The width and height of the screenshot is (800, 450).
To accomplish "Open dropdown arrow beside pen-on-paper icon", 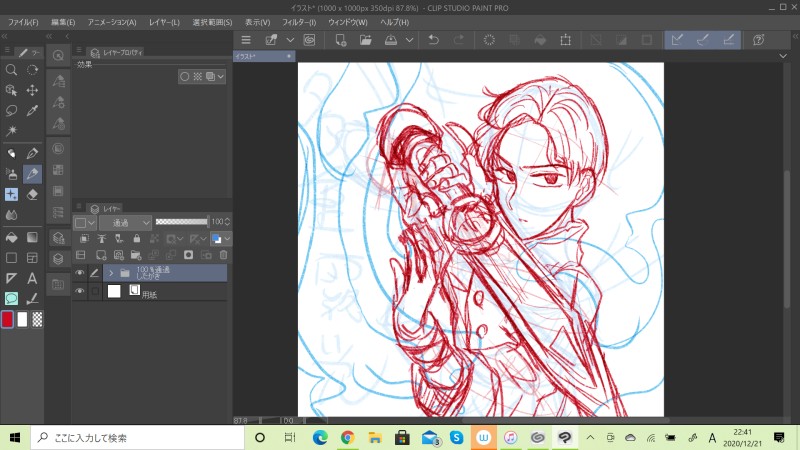I will point(290,40).
